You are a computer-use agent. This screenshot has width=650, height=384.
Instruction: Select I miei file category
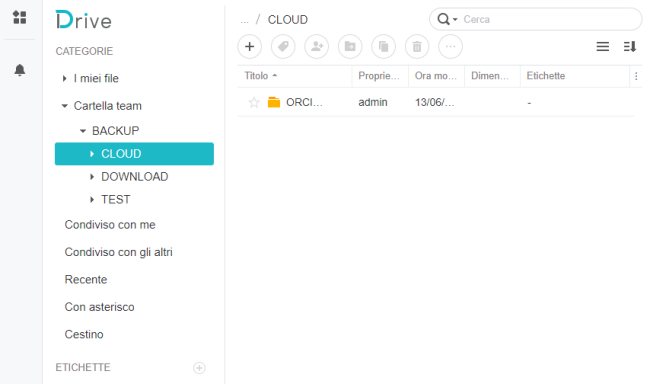coord(96,78)
